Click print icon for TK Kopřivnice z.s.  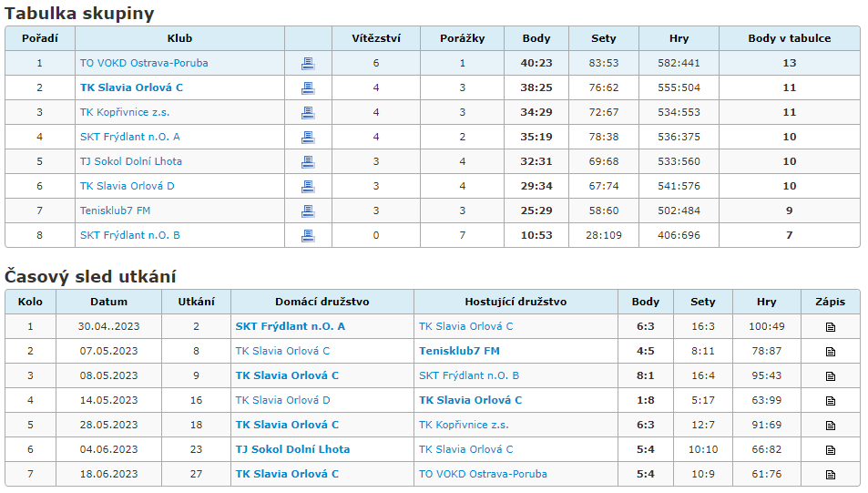308,113
